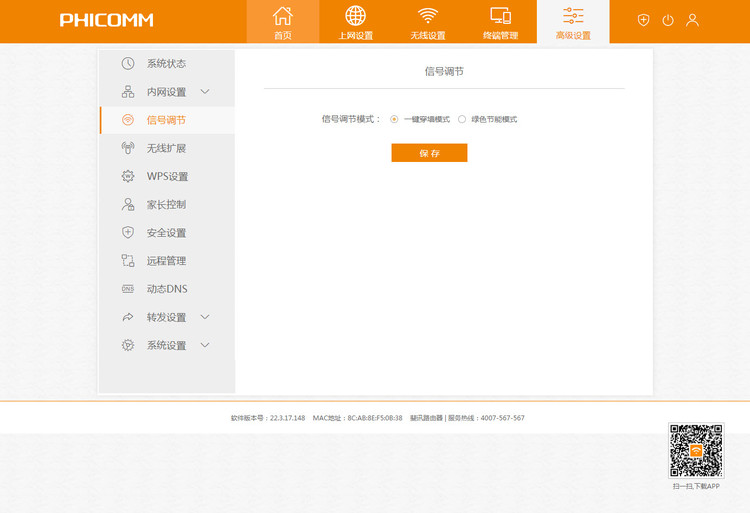Open 系统状态 in the sidebar
750x513 pixels.
click(x=167, y=63)
